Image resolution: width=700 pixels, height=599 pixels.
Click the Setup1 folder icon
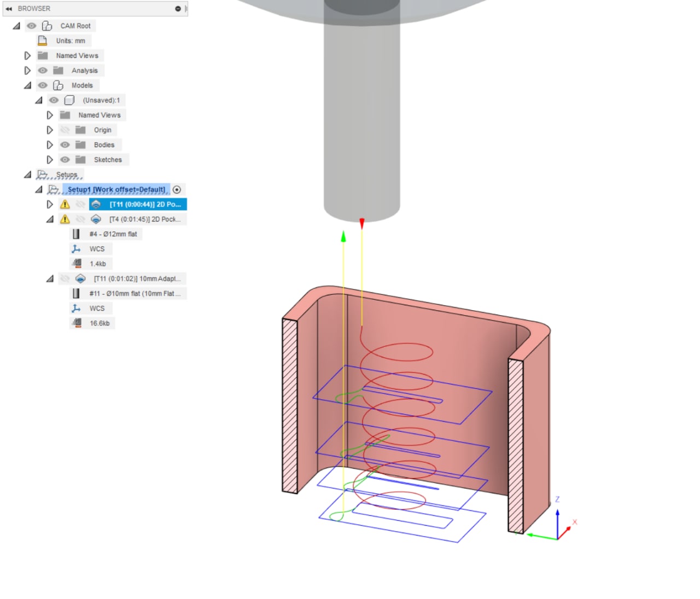pyautogui.click(x=54, y=189)
